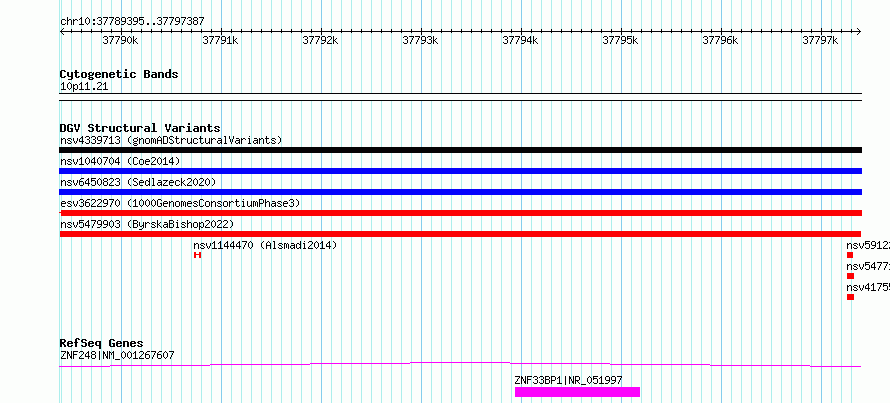Select the red nsv5479903 variant bar
The width and height of the screenshot is (890, 403).
tap(460, 234)
